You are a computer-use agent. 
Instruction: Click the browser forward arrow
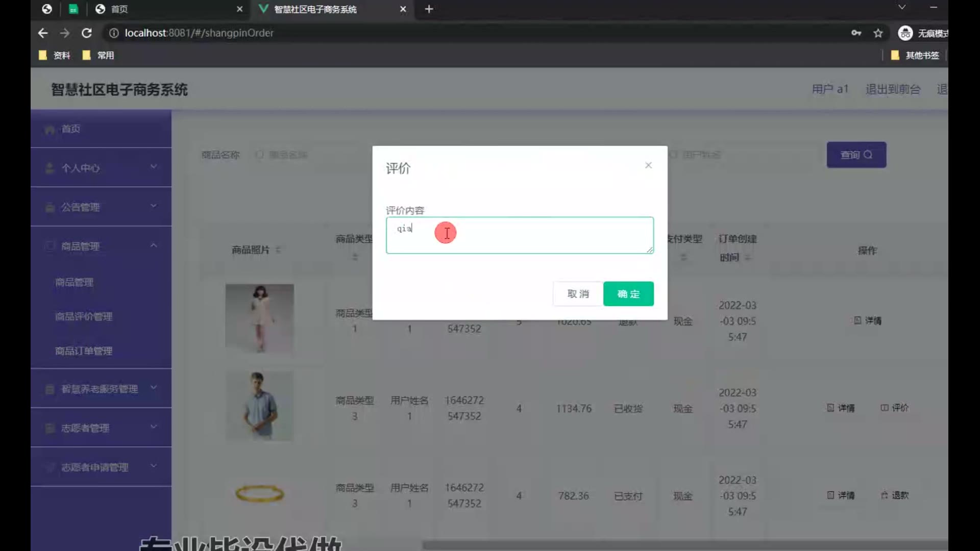click(65, 33)
